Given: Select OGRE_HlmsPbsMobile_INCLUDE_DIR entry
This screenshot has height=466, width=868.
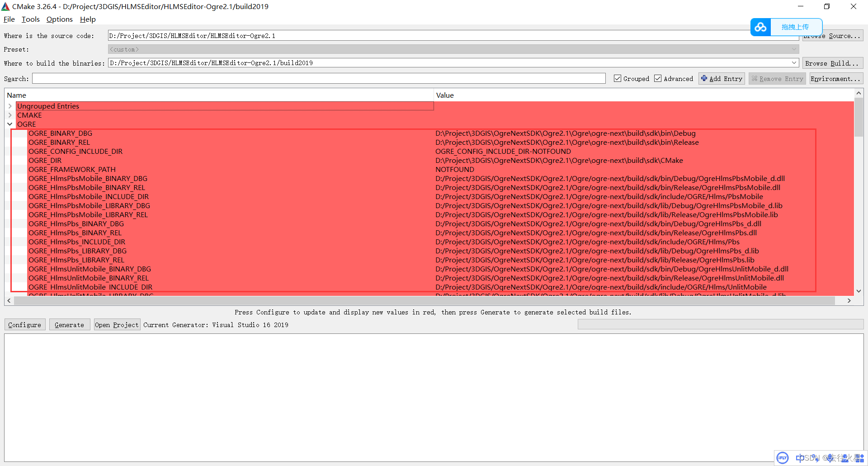Looking at the screenshot, I should click(x=89, y=196).
